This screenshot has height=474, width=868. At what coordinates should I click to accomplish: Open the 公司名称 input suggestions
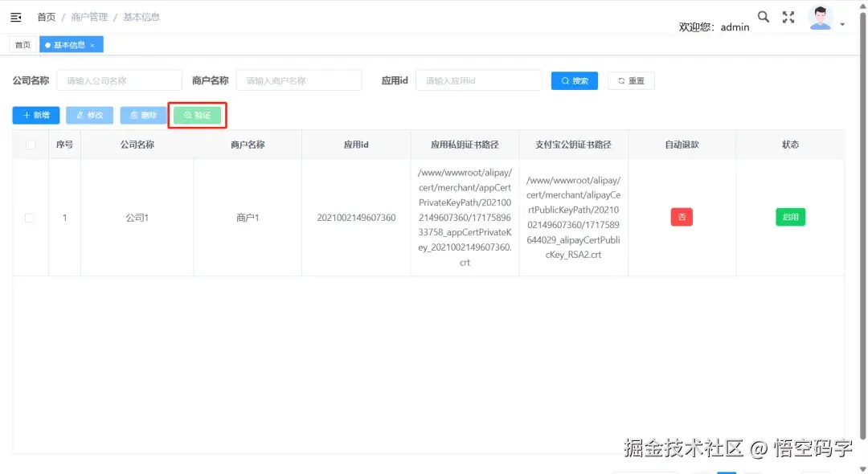pyautogui.click(x=119, y=80)
